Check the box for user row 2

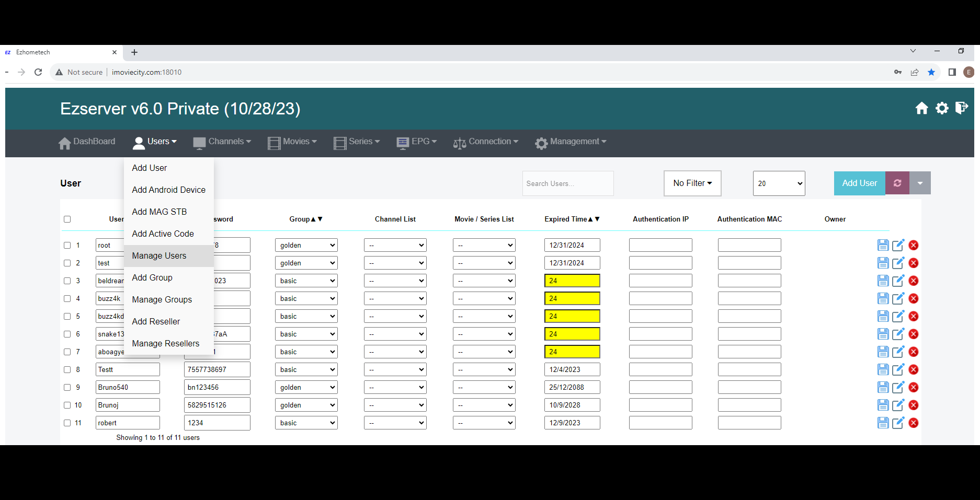pyautogui.click(x=67, y=263)
